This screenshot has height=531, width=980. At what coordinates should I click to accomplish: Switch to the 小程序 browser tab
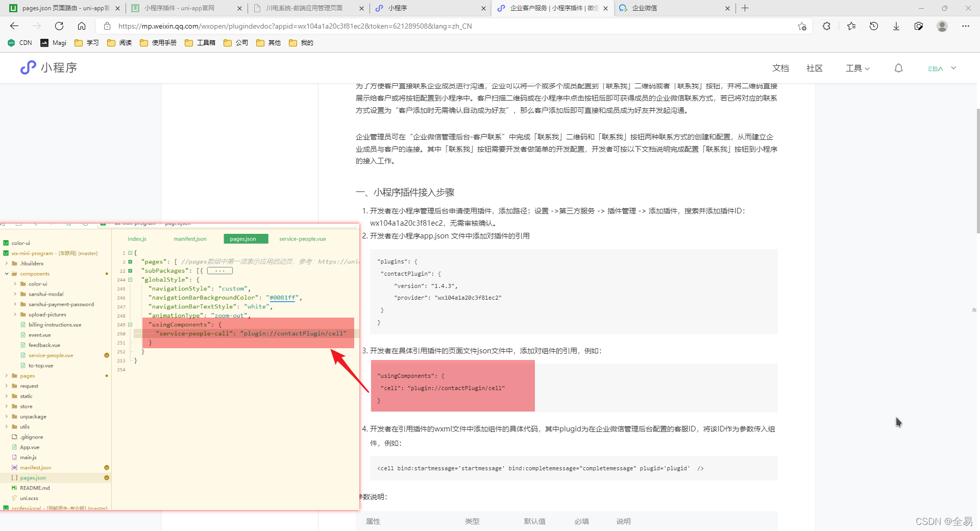tap(430, 8)
